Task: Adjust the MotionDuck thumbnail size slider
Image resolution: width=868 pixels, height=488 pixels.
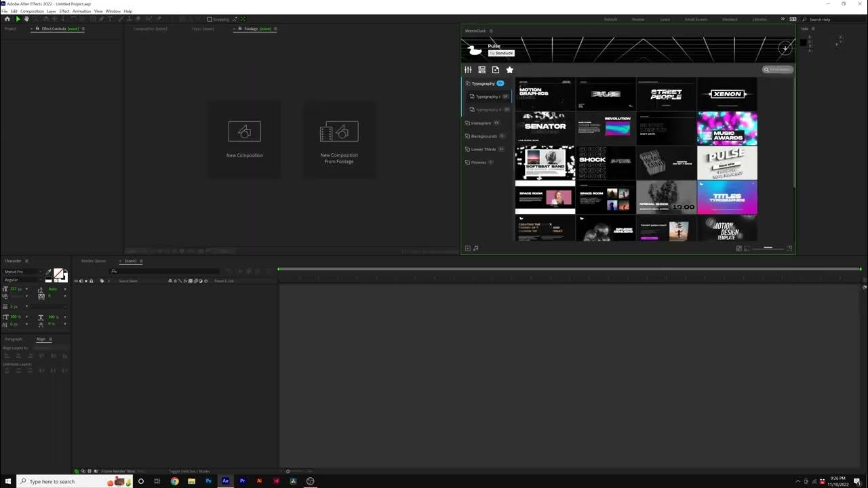Action: click(768, 248)
